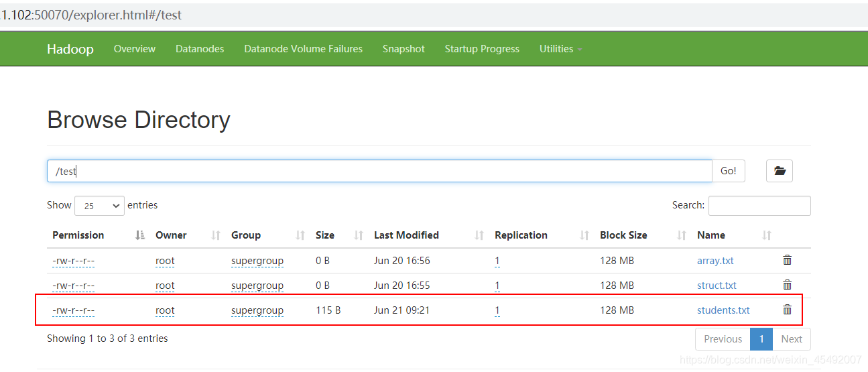
Task: Click the 'Showing 1 to 3 of 3 entries' text
Action: click(x=107, y=338)
